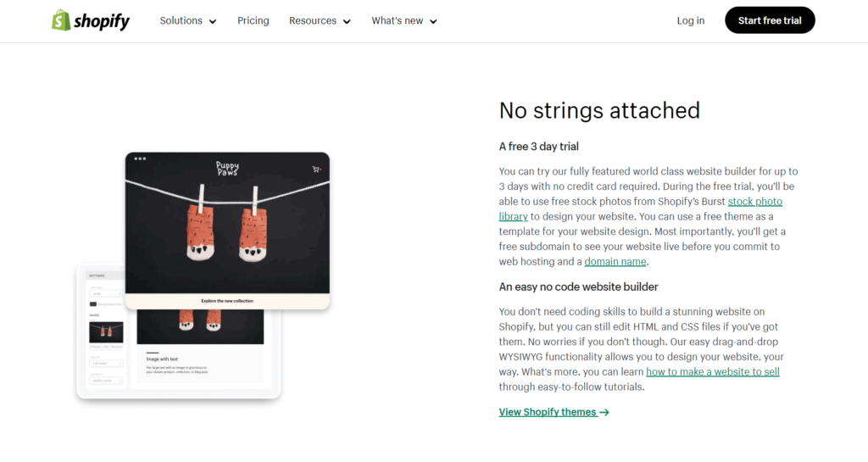Click 'A free 3 day trial' subheading
The width and height of the screenshot is (868, 462).
tap(538, 147)
